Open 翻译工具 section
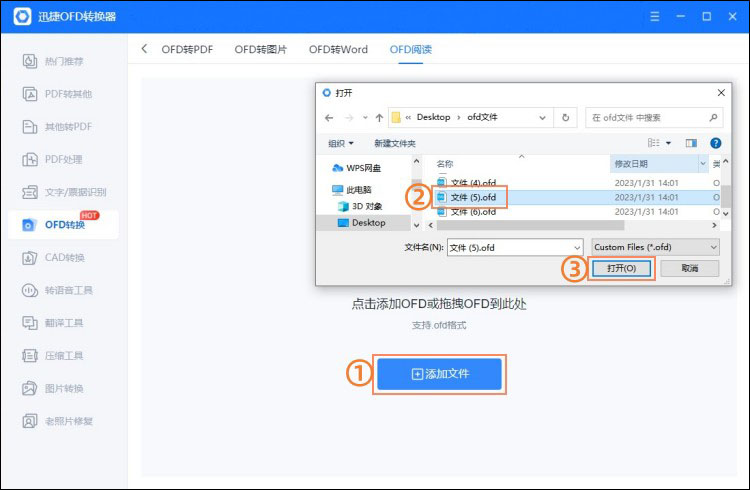The image size is (750, 490). click(53, 323)
